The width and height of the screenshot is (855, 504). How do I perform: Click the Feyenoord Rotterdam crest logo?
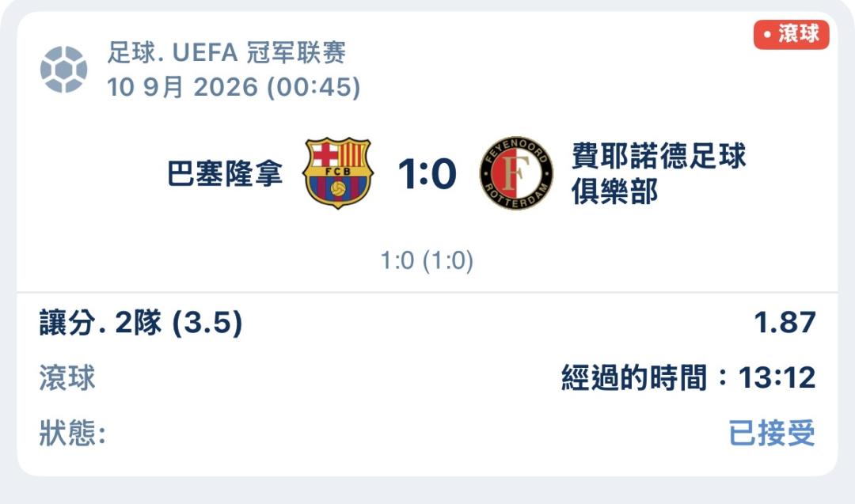[516, 173]
